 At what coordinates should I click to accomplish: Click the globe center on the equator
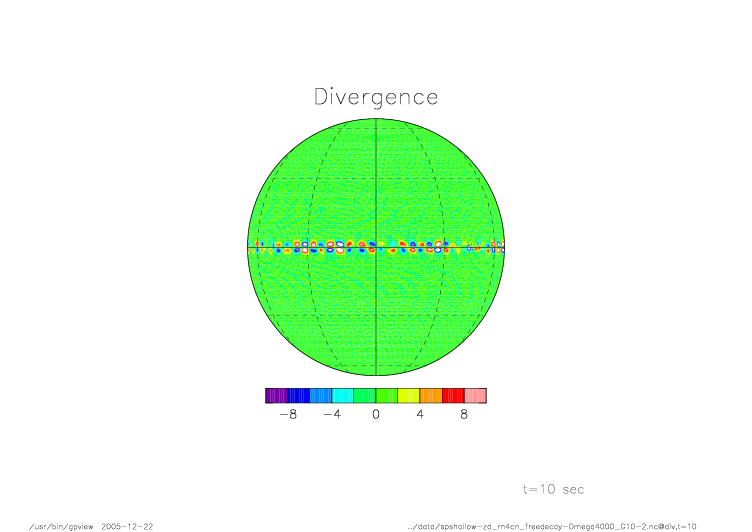pyautogui.click(x=375, y=246)
